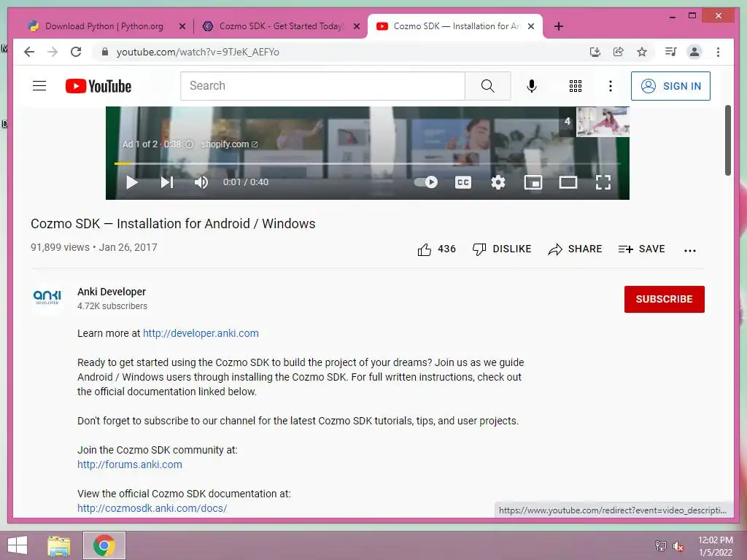The width and height of the screenshot is (747, 560).
Task: Click the DISLIKE button
Action: pyautogui.click(x=502, y=249)
